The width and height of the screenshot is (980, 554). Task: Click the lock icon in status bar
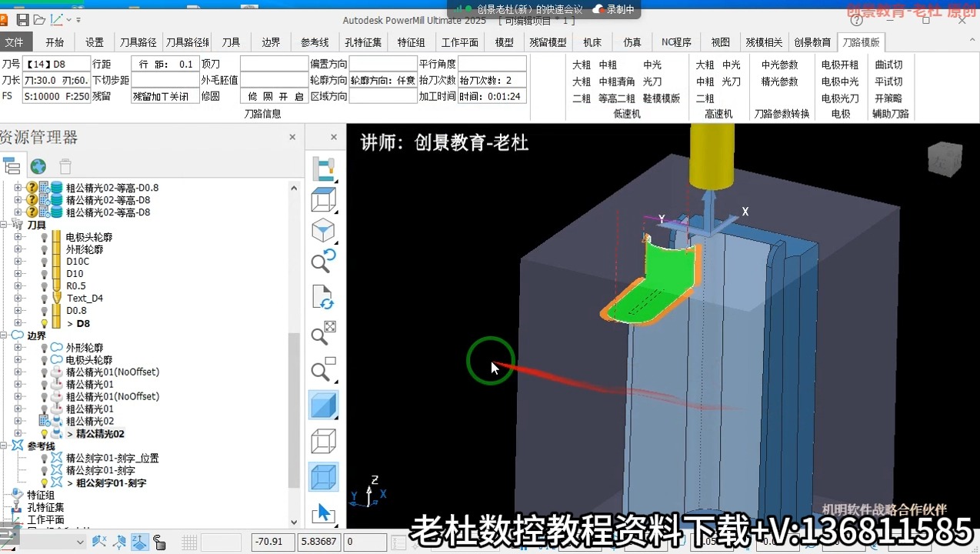159,542
